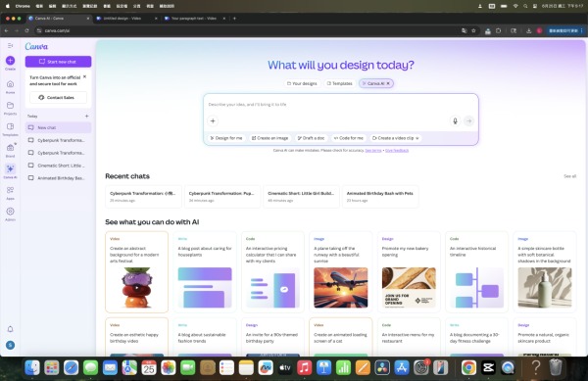Dismiss the Contact Sales promo card
Image resolution: width=588 pixels, height=381 pixels.
[x=84, y=76]
